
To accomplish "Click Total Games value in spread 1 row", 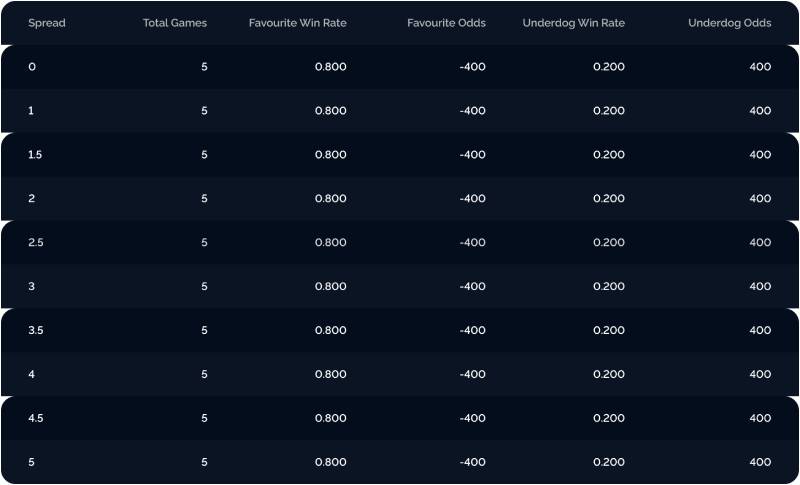I will pos(204,111).
